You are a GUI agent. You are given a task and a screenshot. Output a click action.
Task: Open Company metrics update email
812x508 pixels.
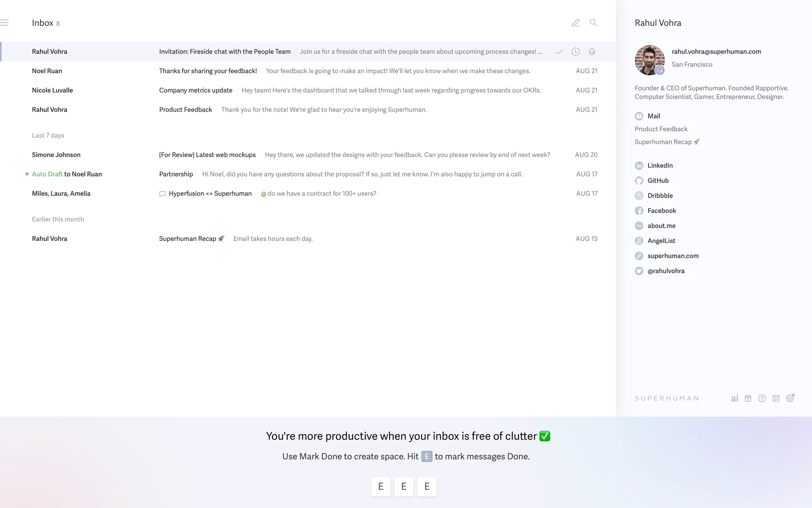196,90
